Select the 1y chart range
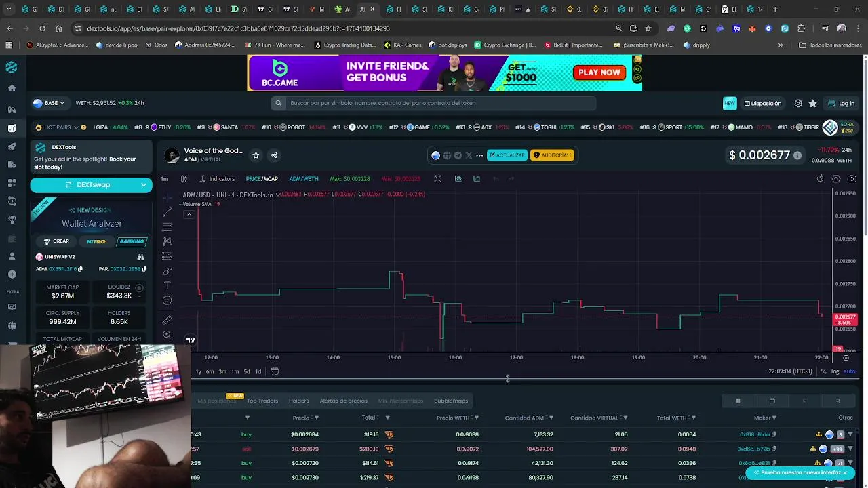The width and height of the screenshot is (868, 488). [198, 371]
